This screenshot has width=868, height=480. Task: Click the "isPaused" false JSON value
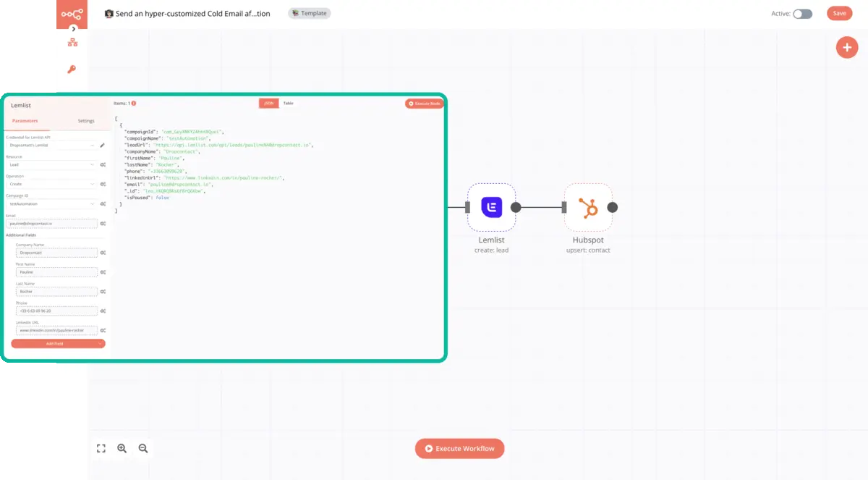[162, 197]
